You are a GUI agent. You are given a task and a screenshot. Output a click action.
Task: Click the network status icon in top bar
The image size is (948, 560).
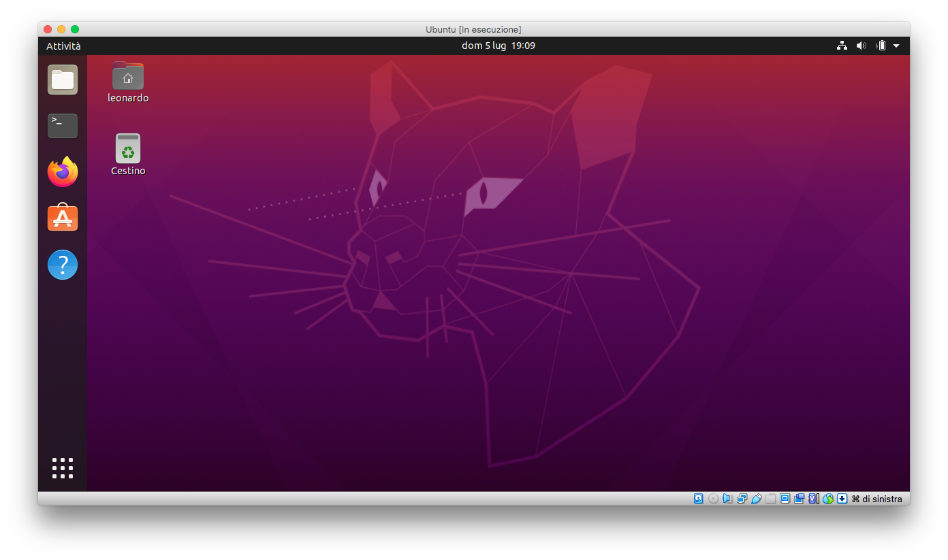coord(842,46)
